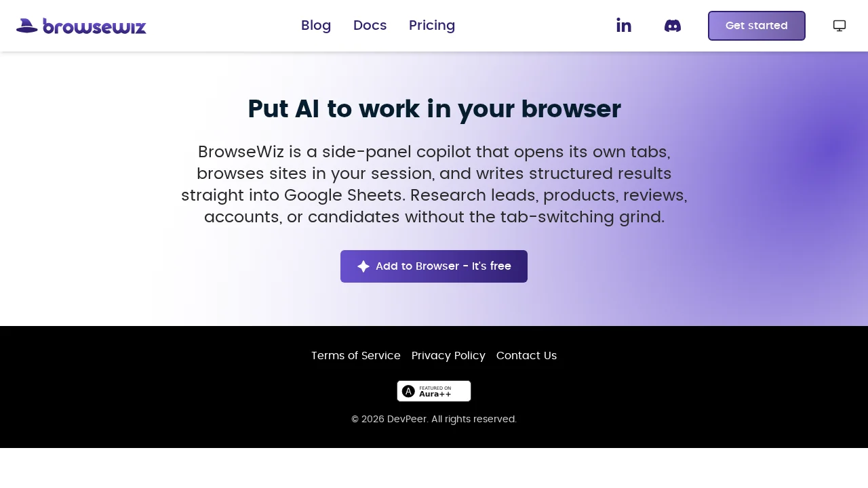Image resolution: width=868 pixels, height=488 pixels.
Task: Open the Privacy Policy link
Action: [448, 356]
